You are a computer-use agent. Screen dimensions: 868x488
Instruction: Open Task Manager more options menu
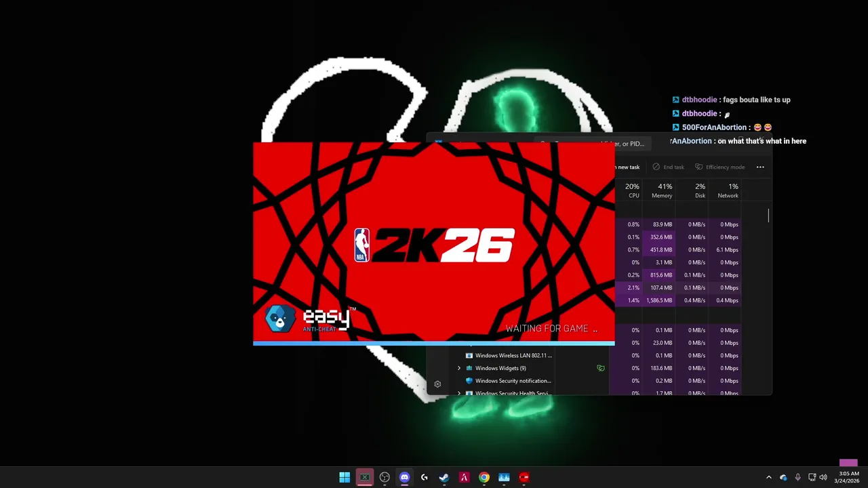(760, 167)
